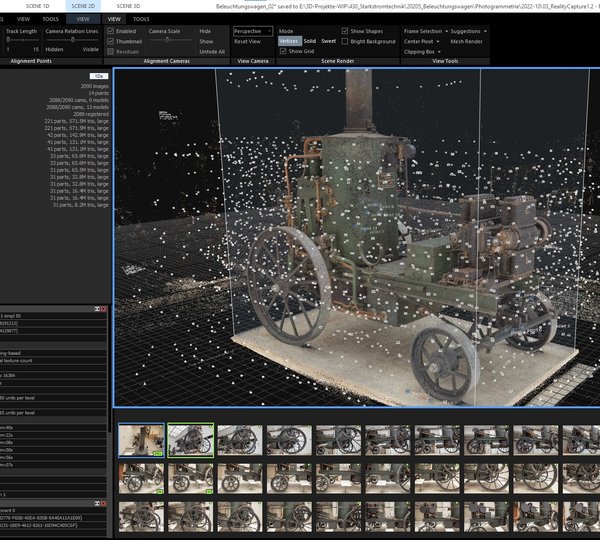Select the green-bordered second image thumbnail
The height and width of the screenshot is (540, 600).
pos(191,440)
